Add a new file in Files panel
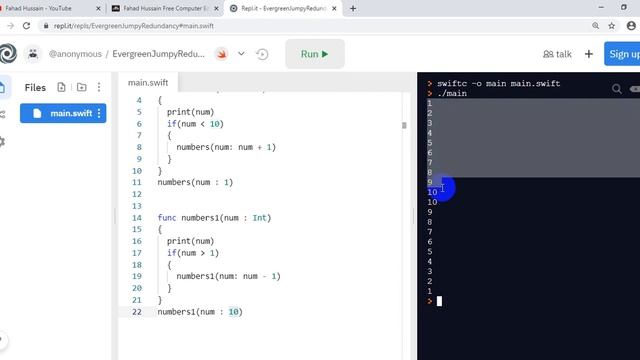 pos(61,87)
